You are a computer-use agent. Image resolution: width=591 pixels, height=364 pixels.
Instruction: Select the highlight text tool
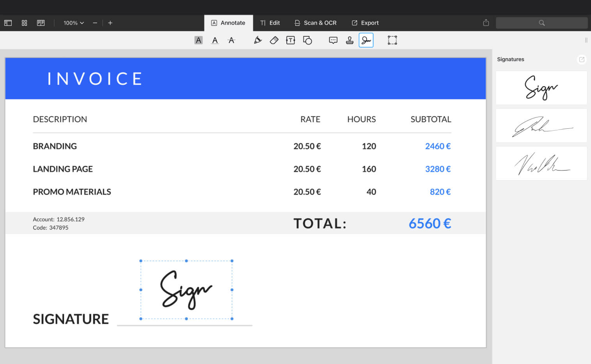[199, 40]
